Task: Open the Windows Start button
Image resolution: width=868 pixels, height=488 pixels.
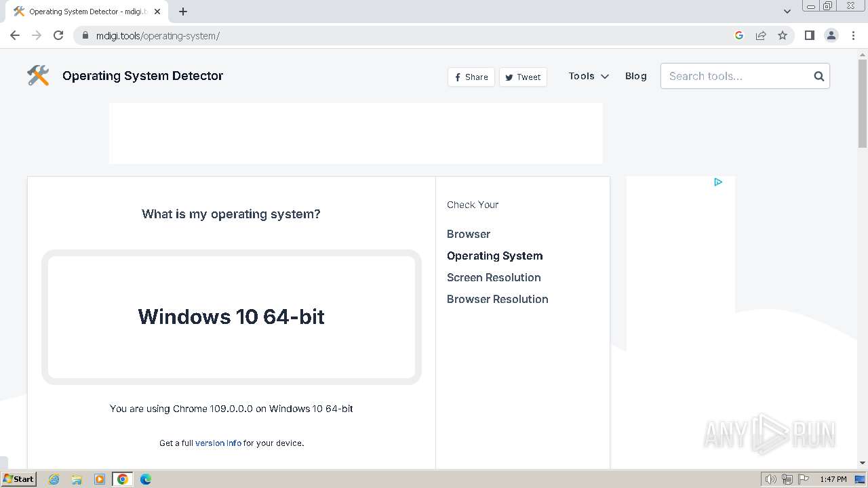Action: pos(19,479)
